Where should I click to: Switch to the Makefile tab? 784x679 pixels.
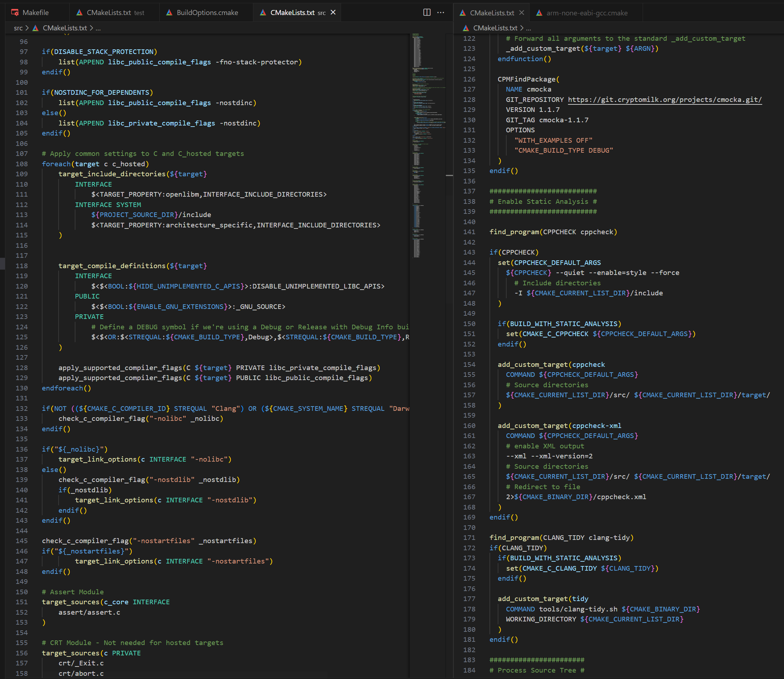coord(35,13)
